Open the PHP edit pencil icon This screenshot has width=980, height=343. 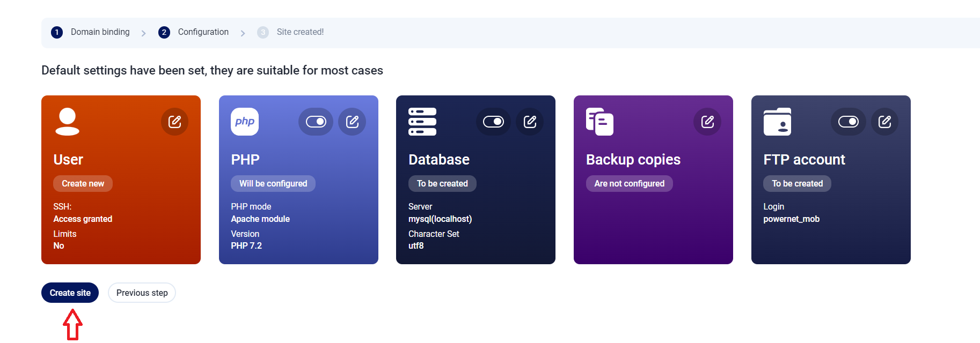[x=352, y=122]
